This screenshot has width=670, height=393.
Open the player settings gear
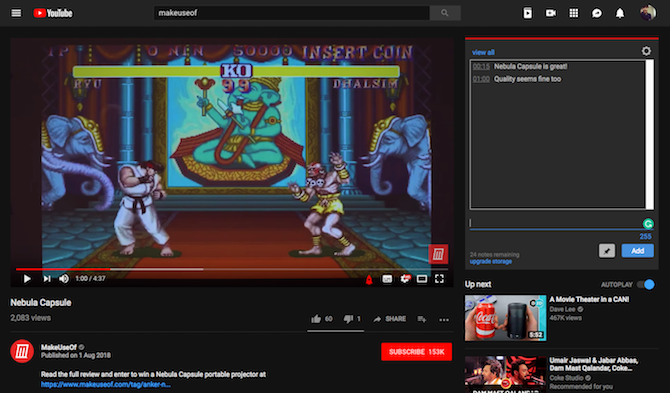405,279
